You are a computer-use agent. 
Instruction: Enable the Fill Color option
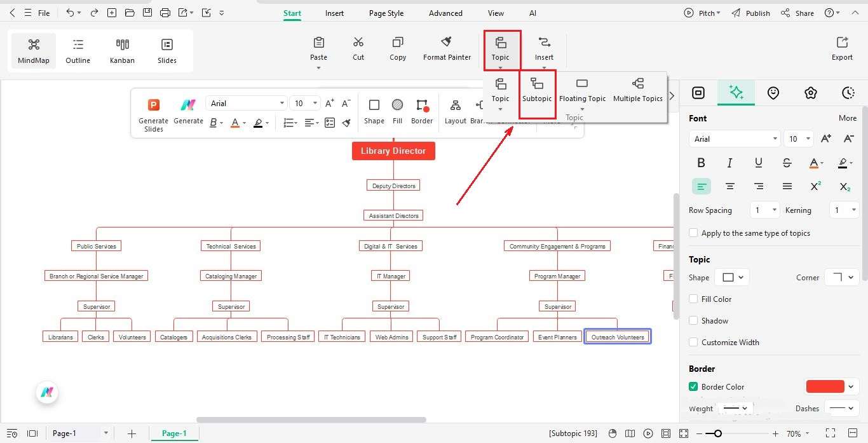693,299
